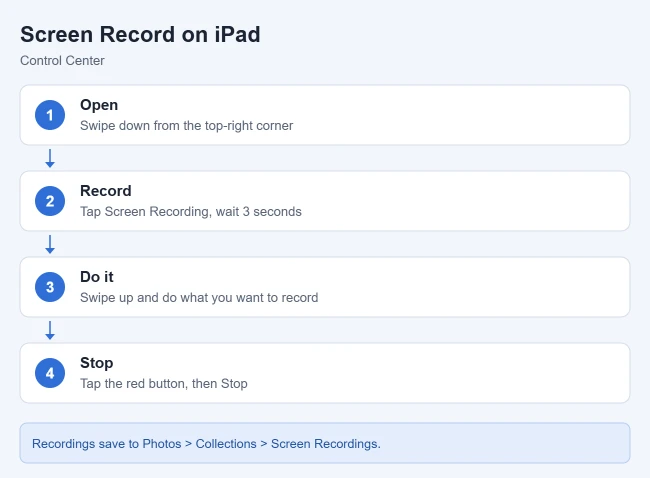The height and width of the screenshot is (478, 650).
Task: Click 'Tap Screen Recording, wait 3 seconds' text
Action: 191,211
